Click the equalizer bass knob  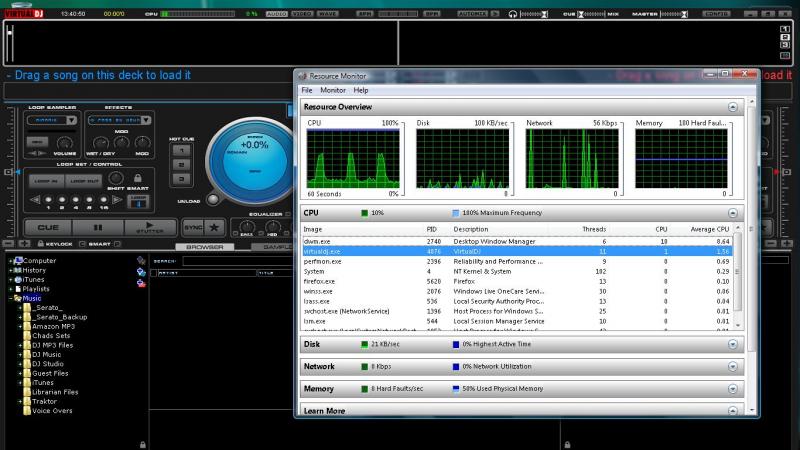click(247, 227)
